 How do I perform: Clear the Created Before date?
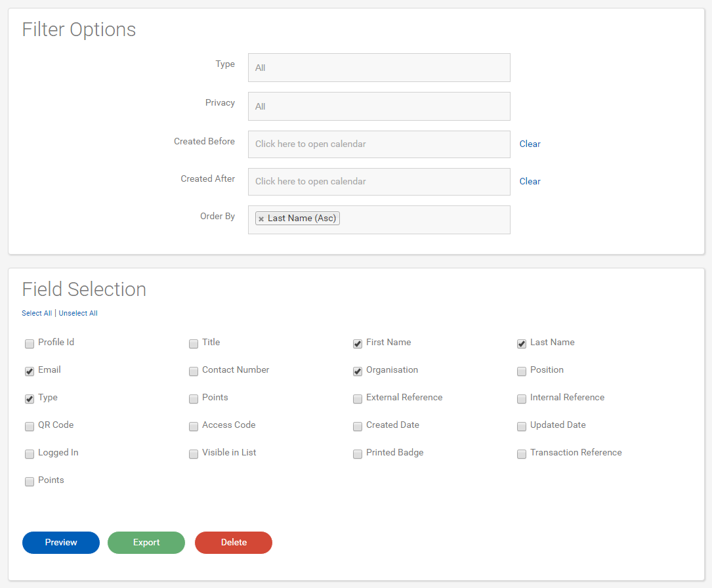(530, 144)
